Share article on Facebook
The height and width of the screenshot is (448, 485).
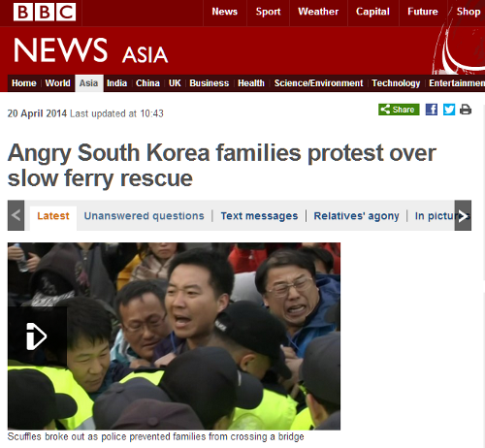point(432,110)
